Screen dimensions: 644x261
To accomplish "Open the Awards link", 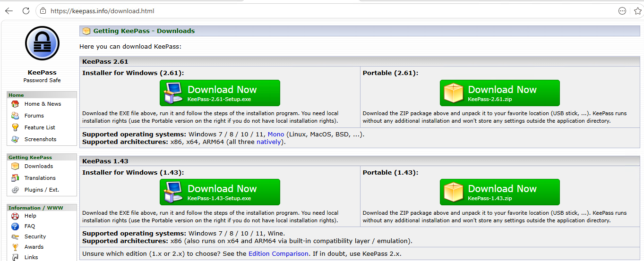I will (34, 247).
